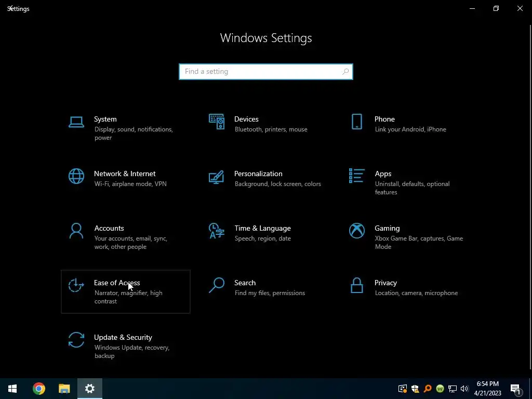Open the Time & Language title
The width and height of the screenshot is (532, 399).
click(x=262, y=229)
